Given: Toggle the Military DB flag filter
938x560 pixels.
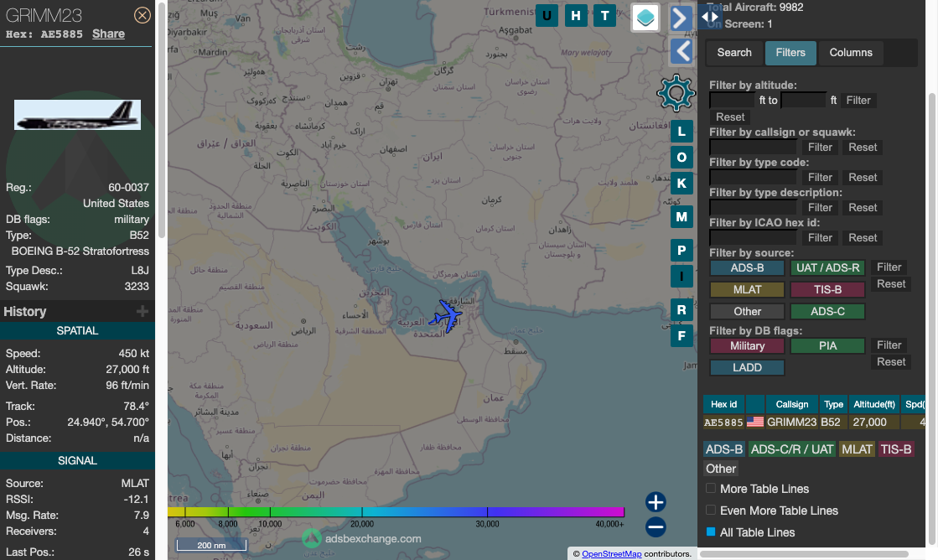Looking at the screenshot, I should click(747, 346).
